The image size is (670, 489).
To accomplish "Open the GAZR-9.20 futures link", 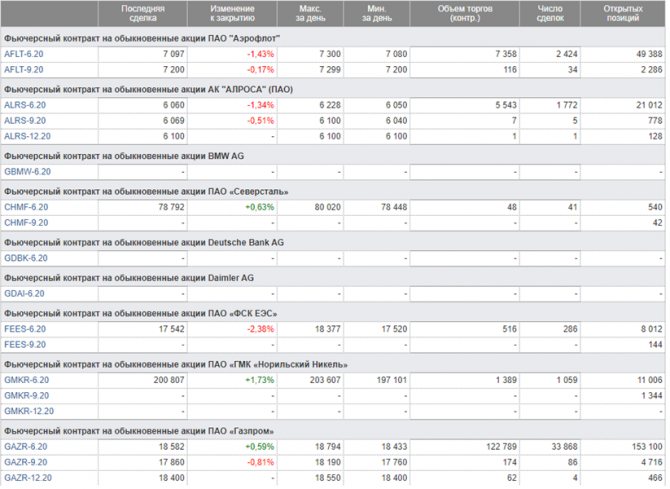I will tap(25, 464).
